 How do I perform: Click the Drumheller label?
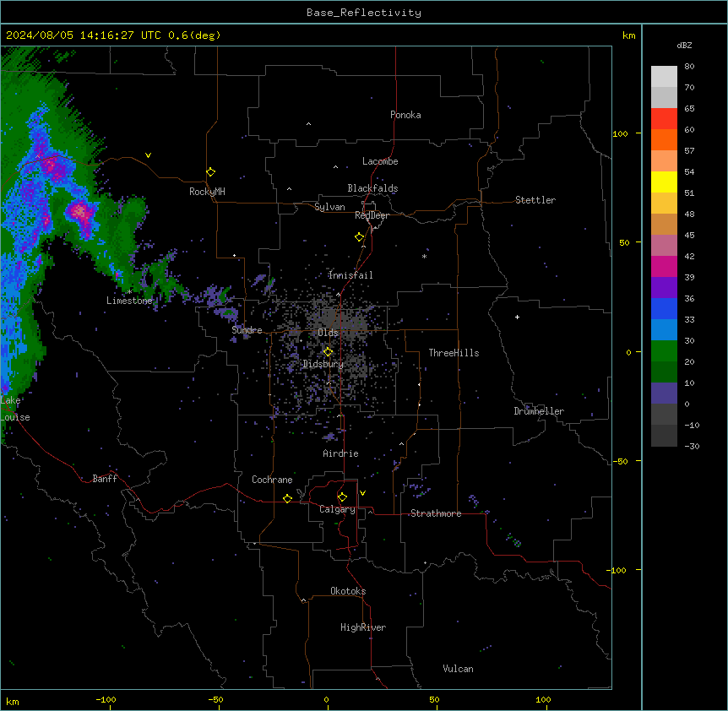click(x=539, y=411)
